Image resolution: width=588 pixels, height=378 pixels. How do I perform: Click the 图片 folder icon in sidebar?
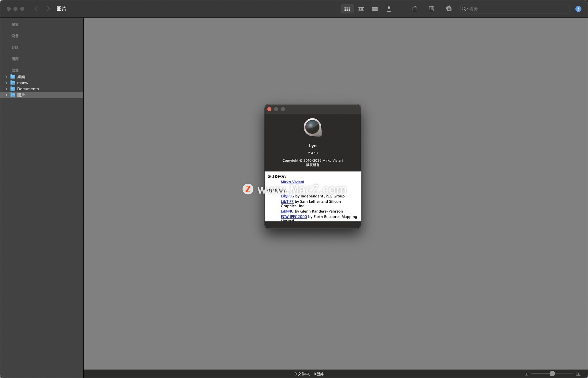[13, 95]
